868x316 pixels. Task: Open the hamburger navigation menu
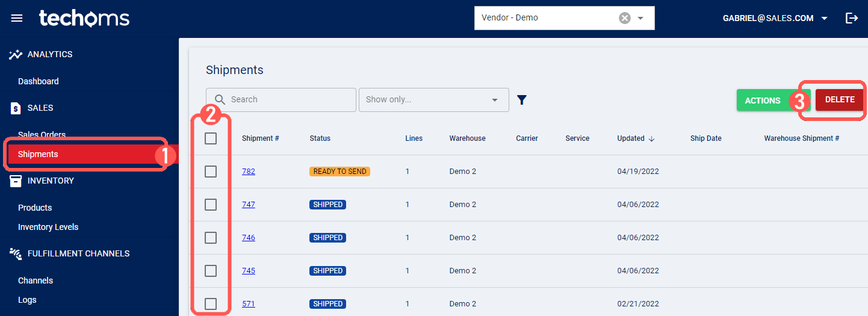point(17,18)
